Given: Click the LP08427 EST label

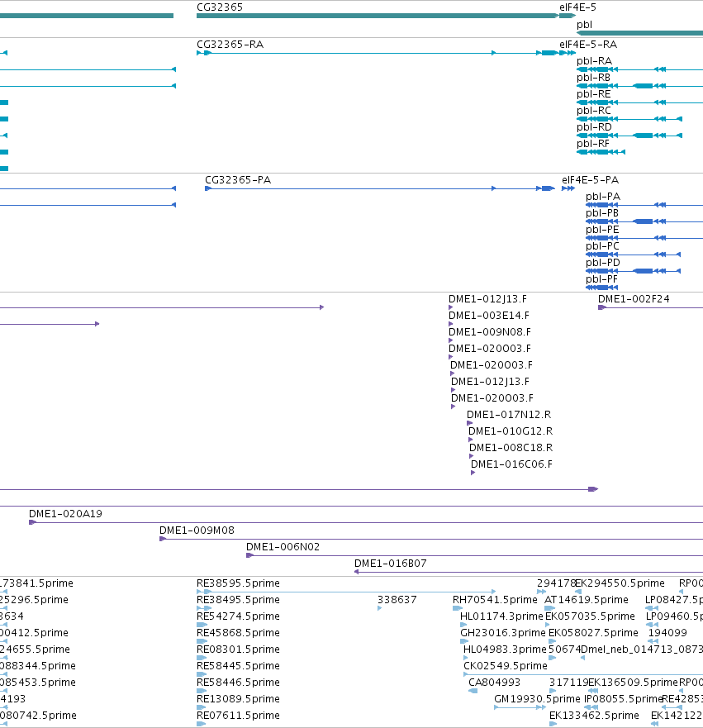Looking at the screenshot, I should 674,600.
